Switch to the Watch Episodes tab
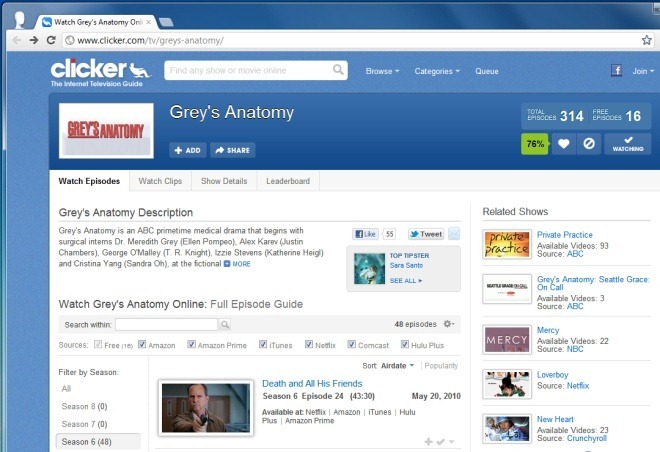Image resolution: width=660 pixels, height=452 pixels. pyautogui.click(x=89, y=181)
